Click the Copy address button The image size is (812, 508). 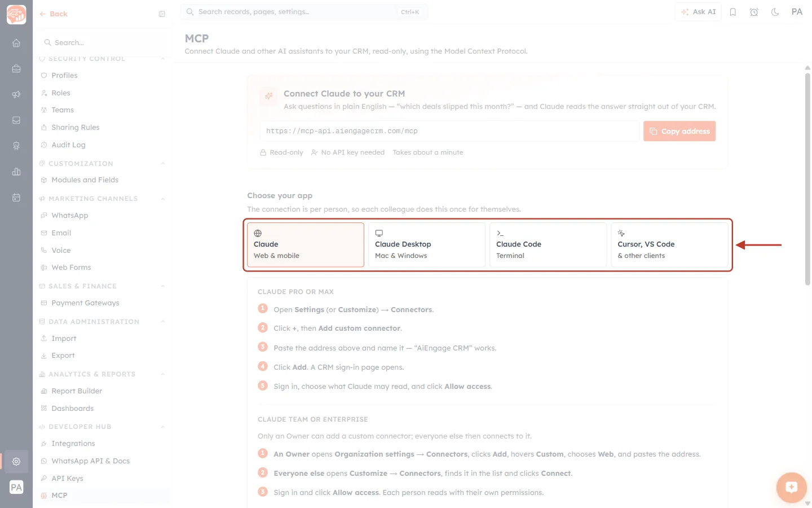pyautogui.click(x=679, y=132)
